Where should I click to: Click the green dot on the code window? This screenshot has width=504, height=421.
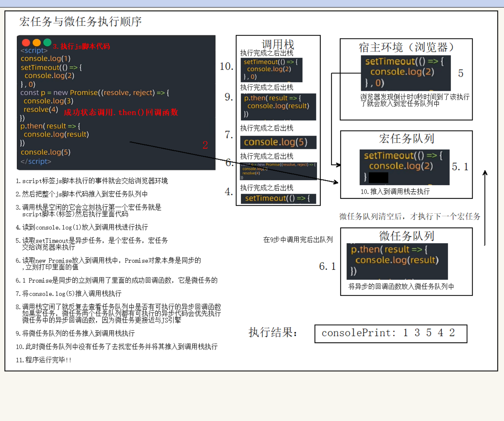pyautogui.click(x=47, y=42)
